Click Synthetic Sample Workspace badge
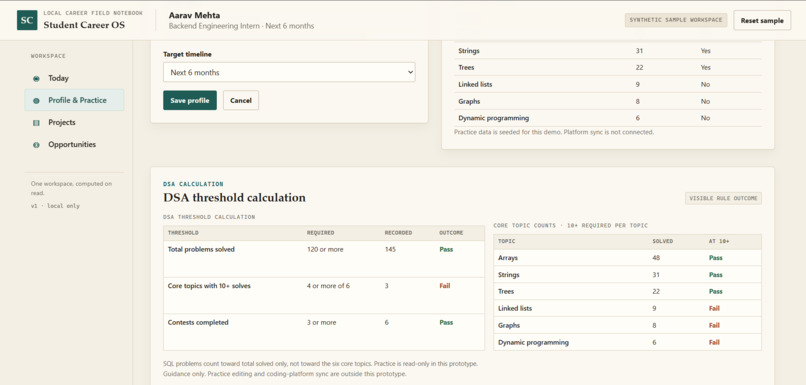This screenshot has width=806, height=385. 675,20
